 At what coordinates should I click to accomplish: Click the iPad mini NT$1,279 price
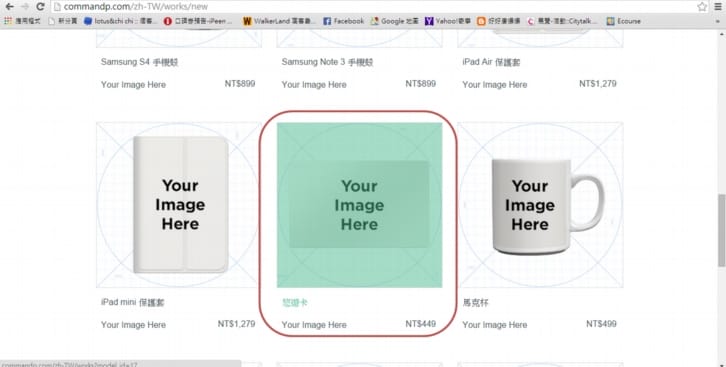pos(236,324)
